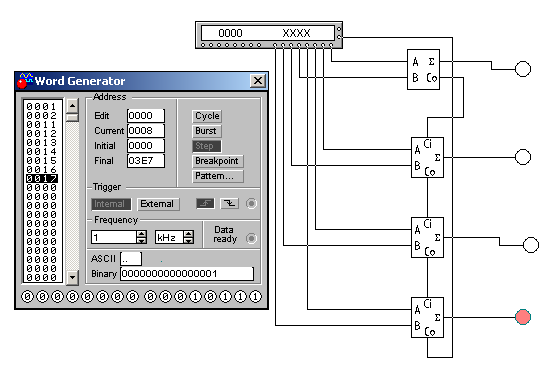Decrease the frequency value
This screenshot has height=368, width=552.
point(142,241)
